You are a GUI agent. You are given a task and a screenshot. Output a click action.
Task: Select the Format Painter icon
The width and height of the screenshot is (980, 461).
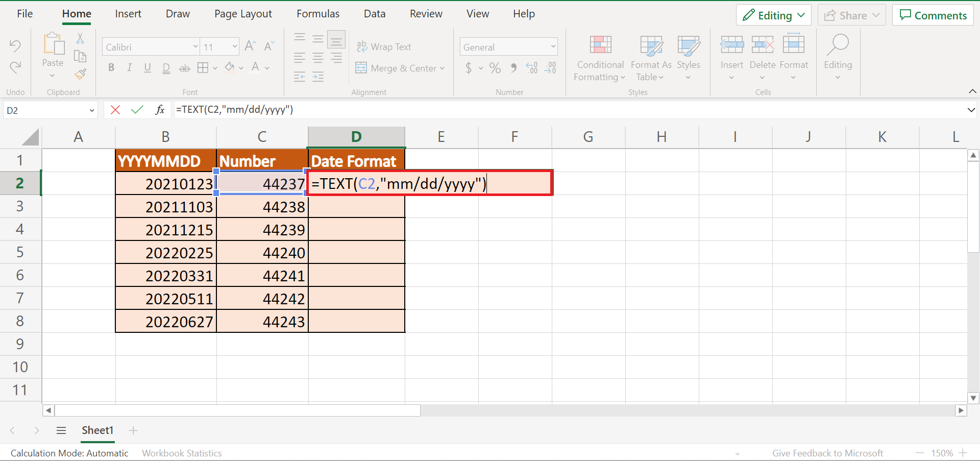coord(80,74)
